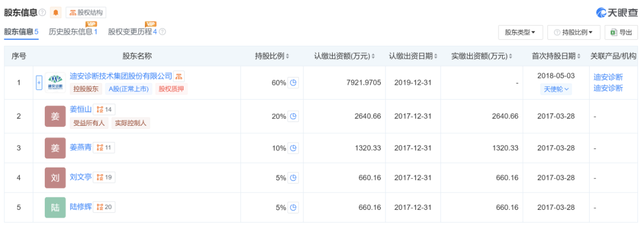
Task: Open 刘文亭 shareholder link
Action: (80, 177)
